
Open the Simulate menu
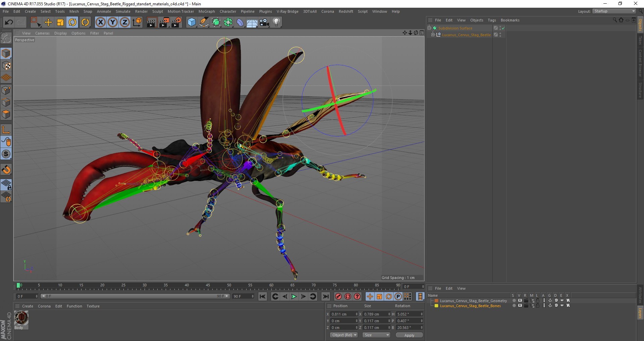pyautogui.click(x=123, y=11)
